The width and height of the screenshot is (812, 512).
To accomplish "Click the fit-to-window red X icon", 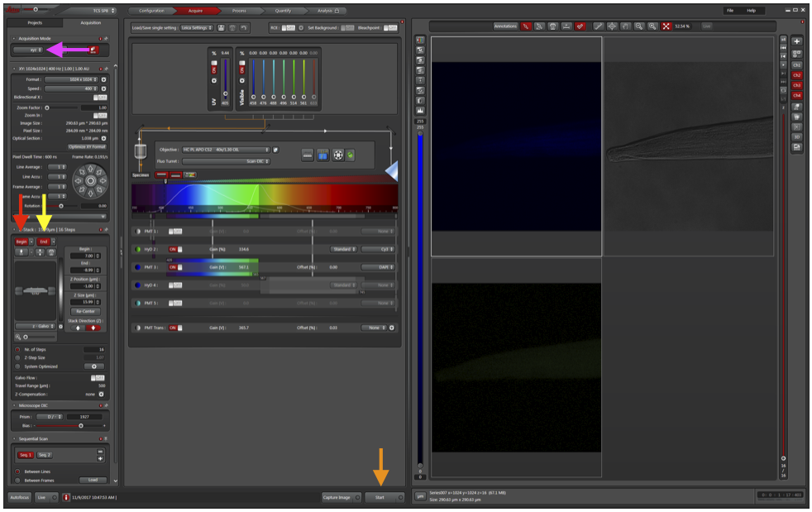I will (666, 26).
